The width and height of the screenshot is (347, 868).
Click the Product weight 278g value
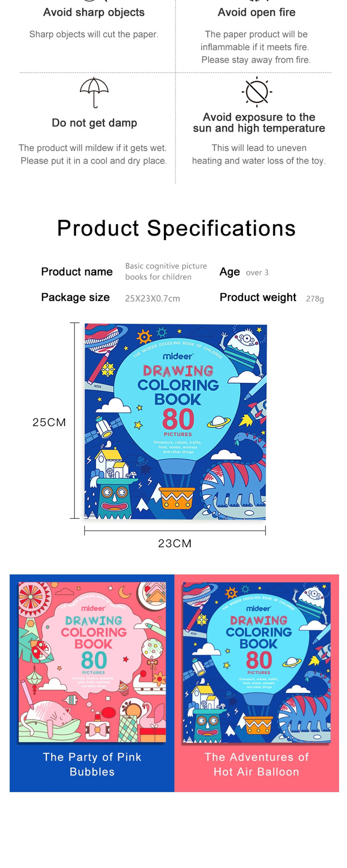tap(315, 299)
